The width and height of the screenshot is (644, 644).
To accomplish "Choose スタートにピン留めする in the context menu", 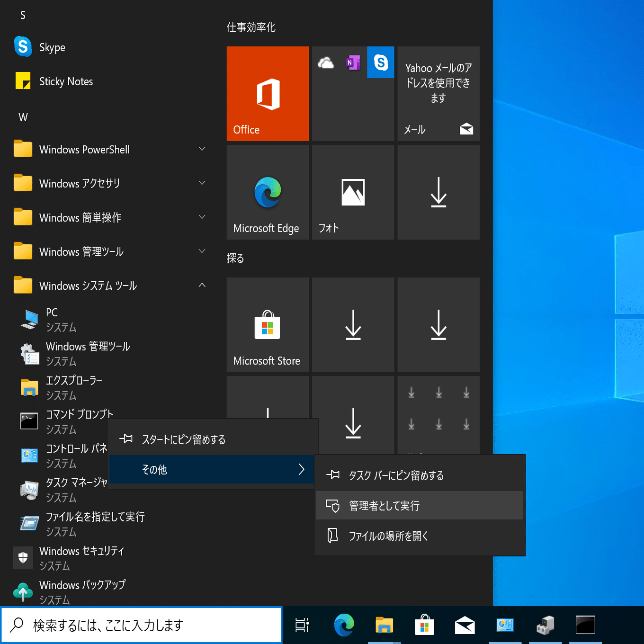I will click(x=213, y=439).
